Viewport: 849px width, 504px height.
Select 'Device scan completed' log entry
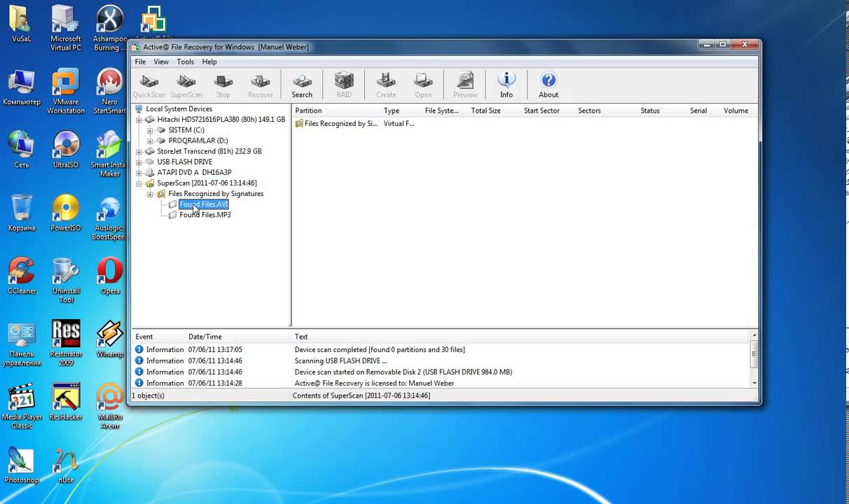click(x=441, y=350)
